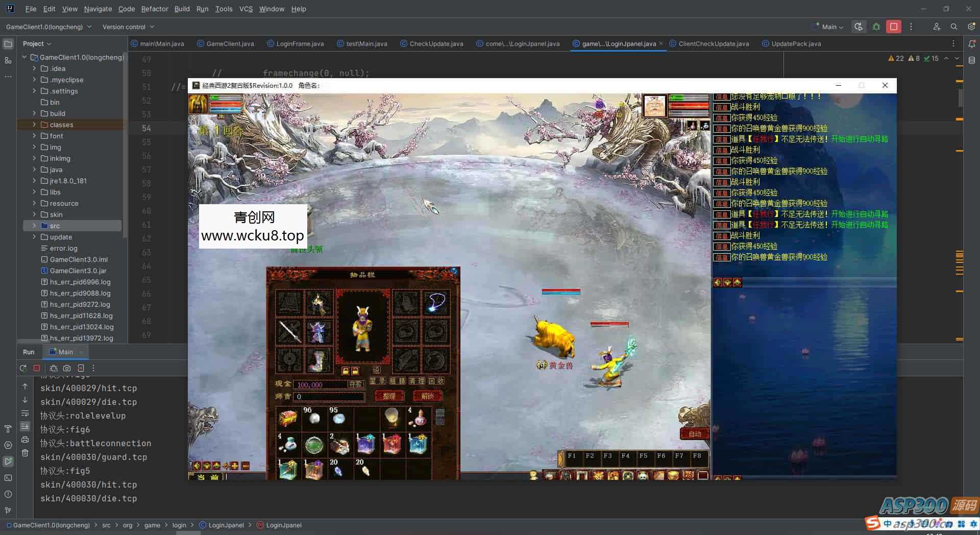The height and width of the screenshot is (535, 980).
Task: Stop the running Main application
Action: [x=893, y=27]
